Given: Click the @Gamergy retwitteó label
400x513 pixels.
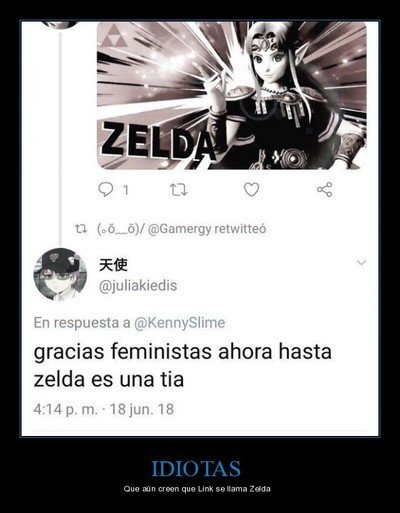Looking at the screenshot, I should (x=207, y=229).
